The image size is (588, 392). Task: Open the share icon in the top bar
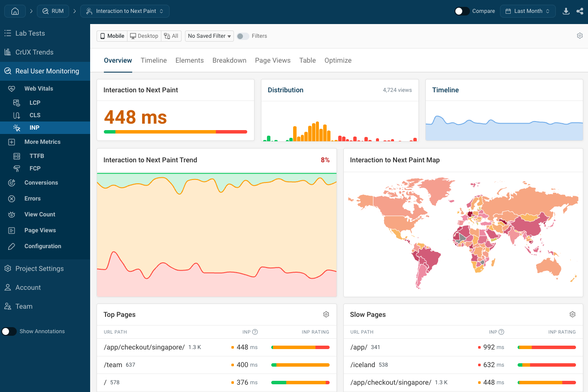[580, 12]
